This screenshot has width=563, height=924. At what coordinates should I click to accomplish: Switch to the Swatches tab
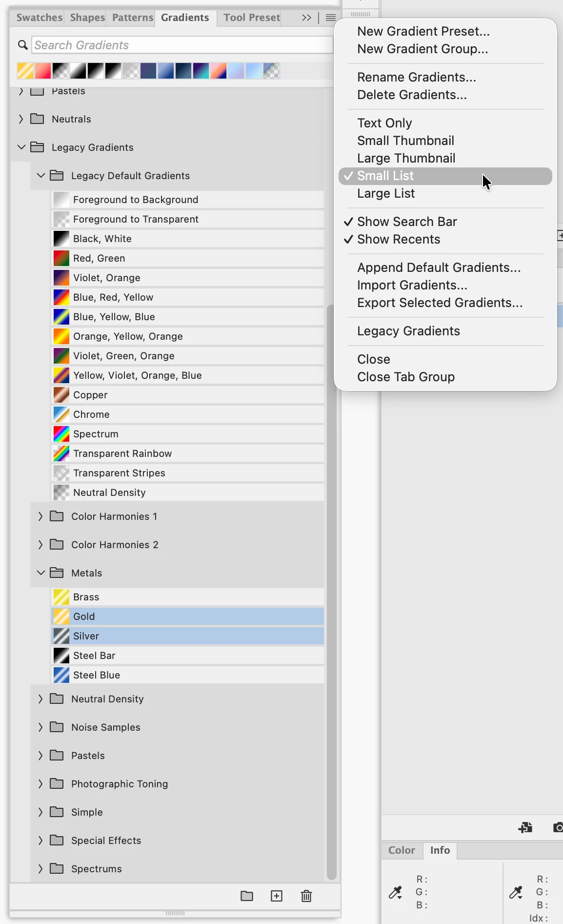(39, 18)
